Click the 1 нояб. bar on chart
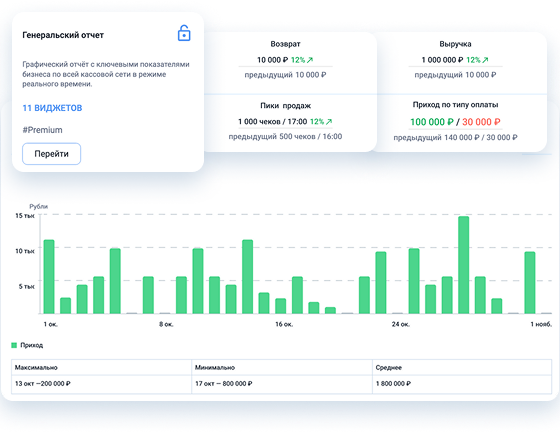Screen dimensions: 560x436 pyautogui.click(x=546, y=313)
